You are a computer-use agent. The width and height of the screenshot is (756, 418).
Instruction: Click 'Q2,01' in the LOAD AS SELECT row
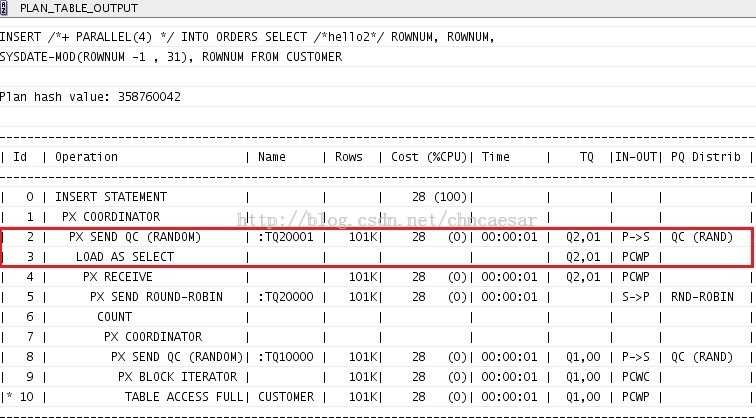pyautogui.click(x=583, y=257)
